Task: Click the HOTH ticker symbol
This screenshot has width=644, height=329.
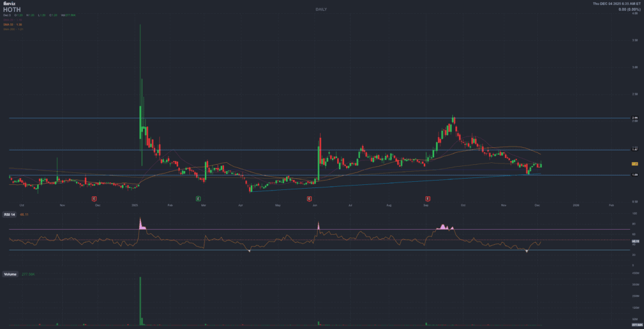Action: [x=12, y=10]
